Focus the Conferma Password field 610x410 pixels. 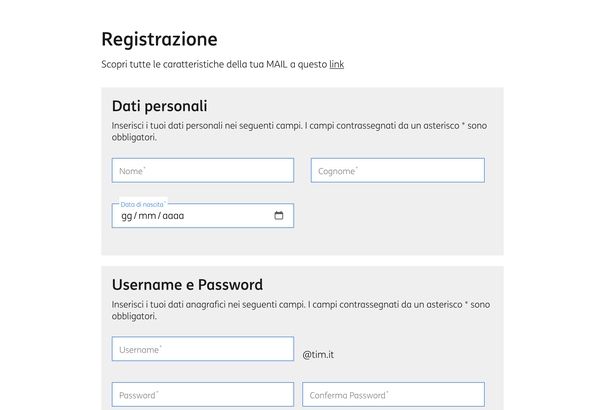tap(393, 395)
